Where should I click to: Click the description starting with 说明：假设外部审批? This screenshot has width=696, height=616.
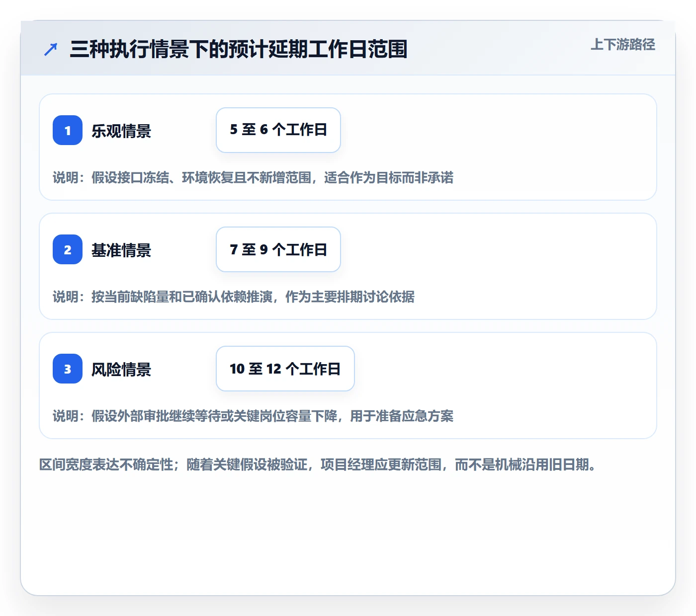(253, 416)
